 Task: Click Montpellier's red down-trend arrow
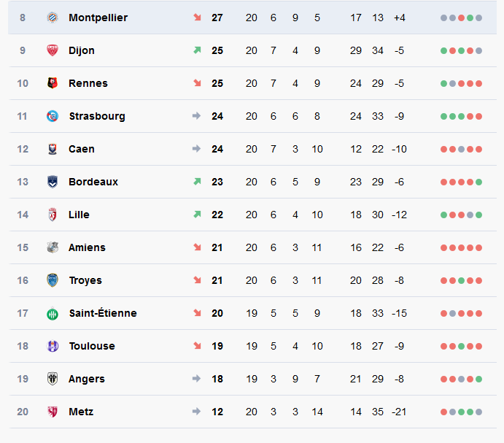click(x=197, y=18)
